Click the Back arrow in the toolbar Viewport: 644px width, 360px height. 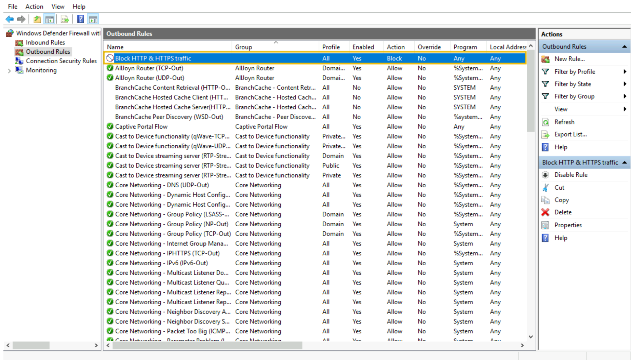[x=10, y=19]
